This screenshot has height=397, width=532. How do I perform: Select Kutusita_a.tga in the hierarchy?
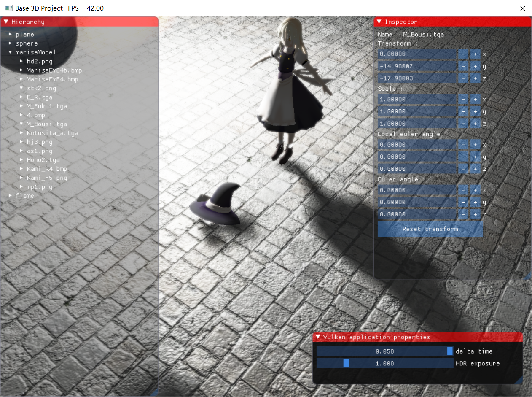[52, 133]
